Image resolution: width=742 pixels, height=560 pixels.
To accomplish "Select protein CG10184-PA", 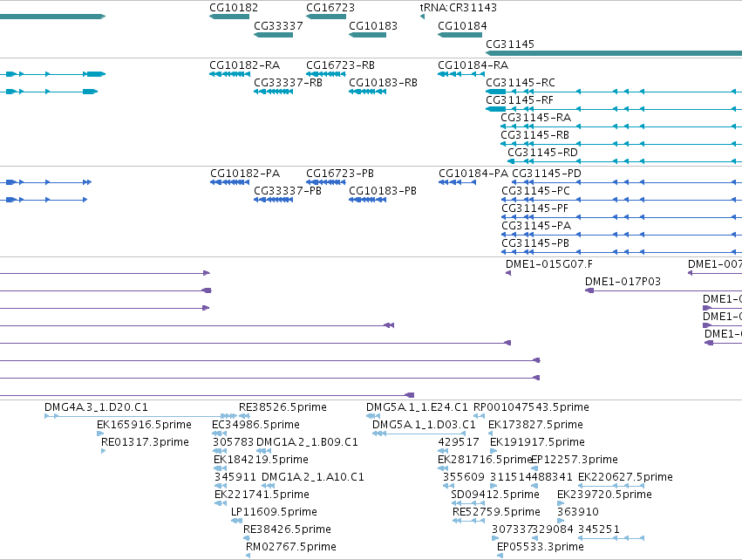I will [473, 174].
